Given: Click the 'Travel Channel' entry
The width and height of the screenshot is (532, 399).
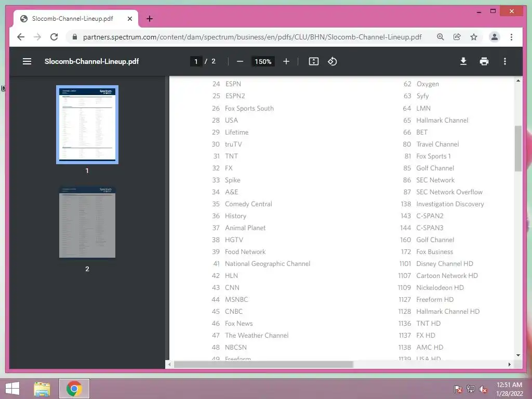Looking at the screenshot, I should [x=437, y=144].
